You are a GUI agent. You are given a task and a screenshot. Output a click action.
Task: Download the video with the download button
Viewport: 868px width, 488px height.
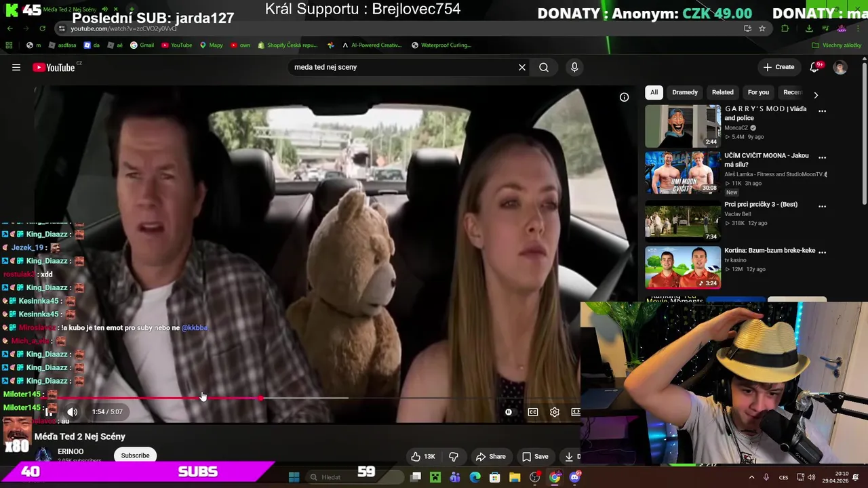point(570,456)
